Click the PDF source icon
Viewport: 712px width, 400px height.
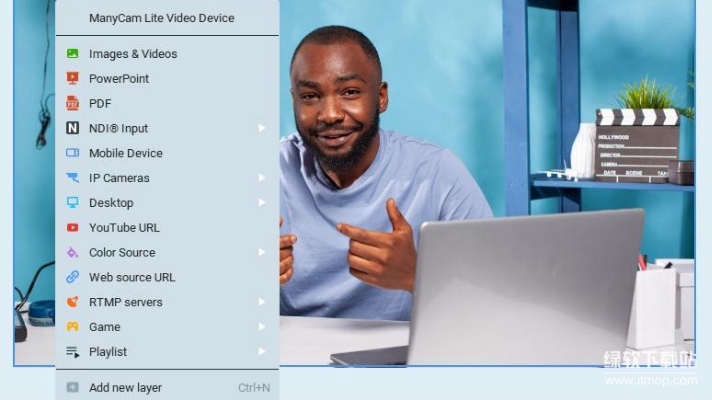click(x=72, y=103)
